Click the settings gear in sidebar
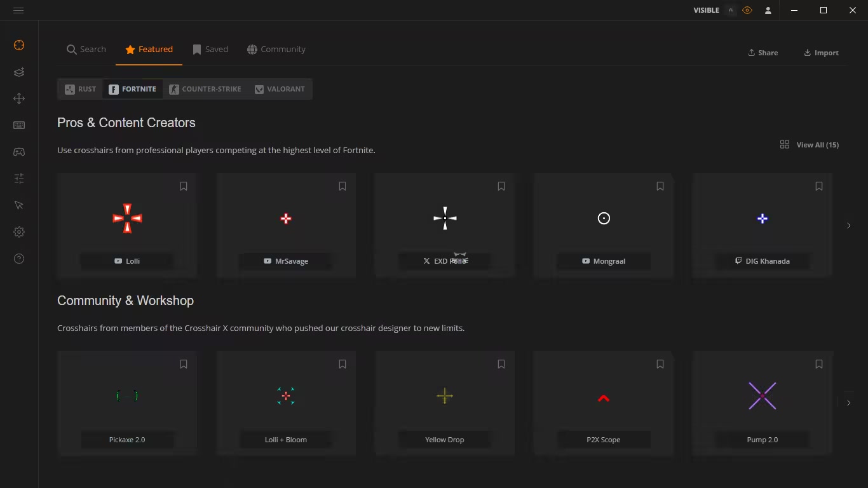868x488 pixels. [19, 232]
